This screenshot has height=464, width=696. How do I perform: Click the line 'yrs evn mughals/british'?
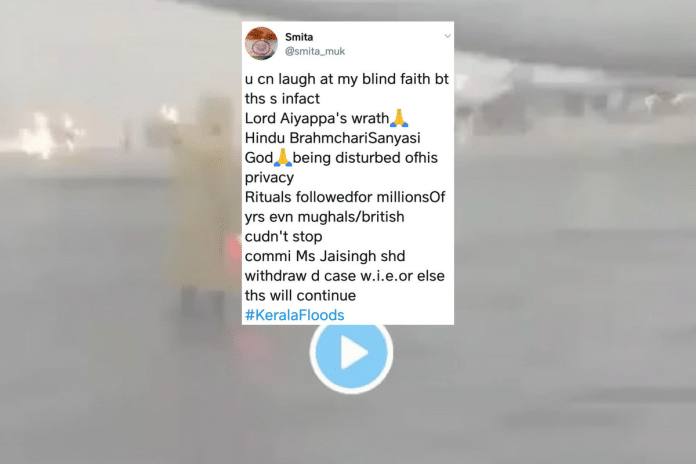click(x=324, y=217)
